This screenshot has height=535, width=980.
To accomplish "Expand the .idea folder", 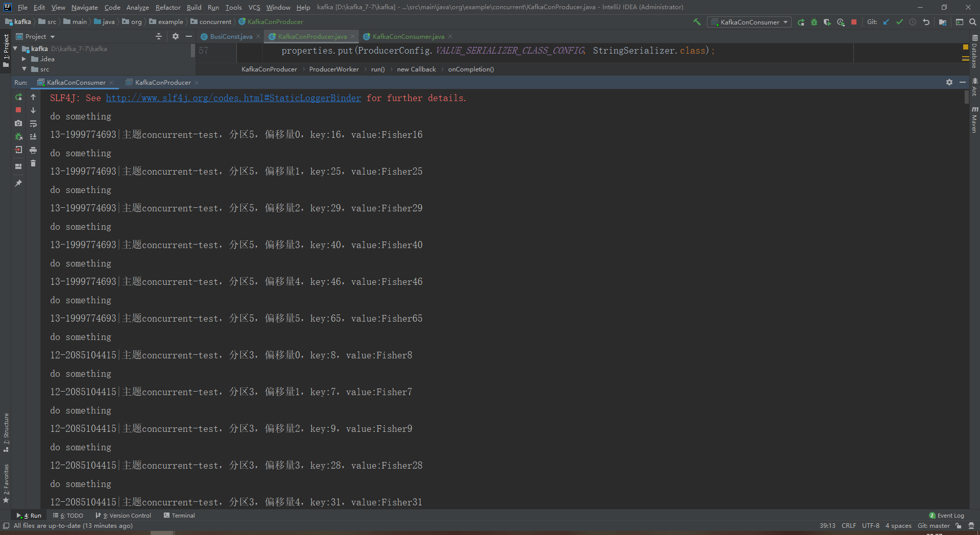I will click(23, 59).
